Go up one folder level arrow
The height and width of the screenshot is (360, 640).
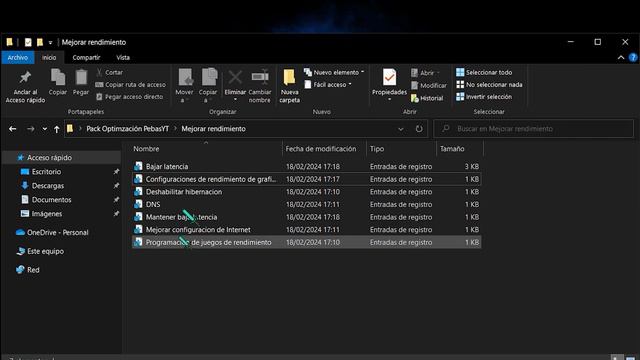(x=56, y=129)
